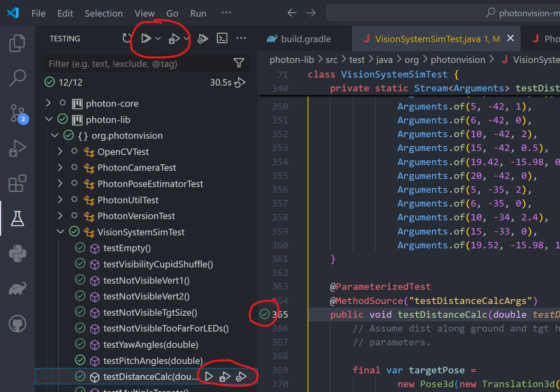Run testDistanceCalc using its inline run icon
This screenshot has height=392, width=560.
[209, 376]
